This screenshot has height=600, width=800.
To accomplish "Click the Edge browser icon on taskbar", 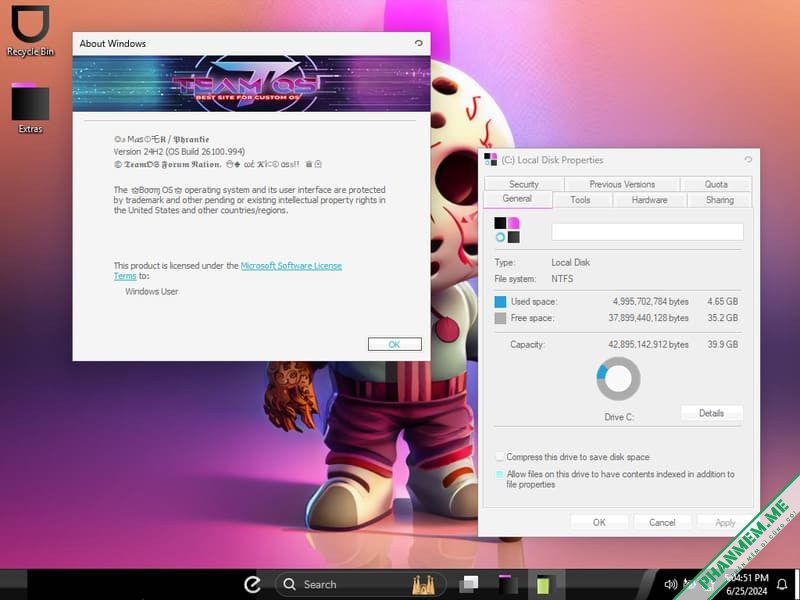I will (x=253, y=584).
